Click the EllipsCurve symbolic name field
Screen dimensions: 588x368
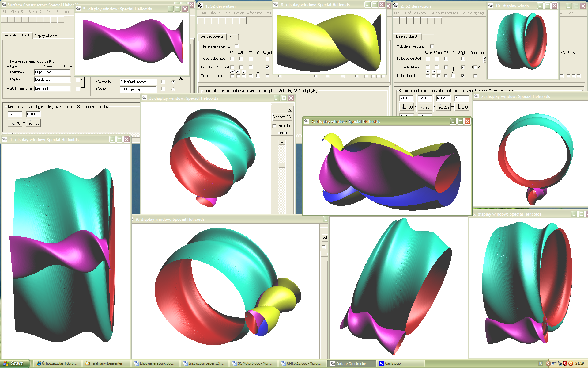(52, 72)
